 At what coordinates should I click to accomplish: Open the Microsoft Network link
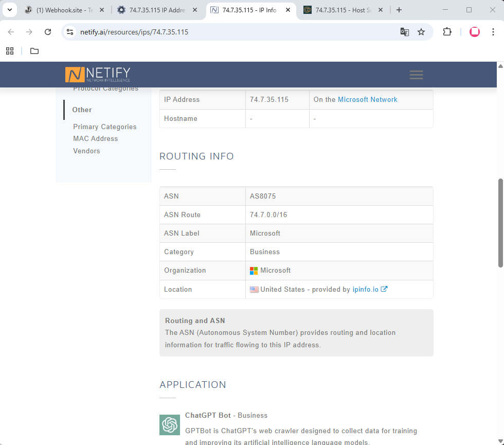coord(367,100)
